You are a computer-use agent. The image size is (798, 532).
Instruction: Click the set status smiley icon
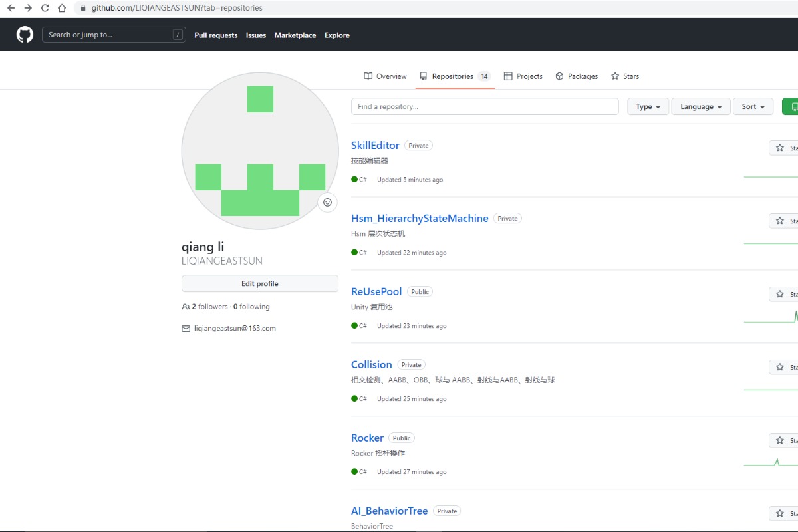click(x=327, y=202)
